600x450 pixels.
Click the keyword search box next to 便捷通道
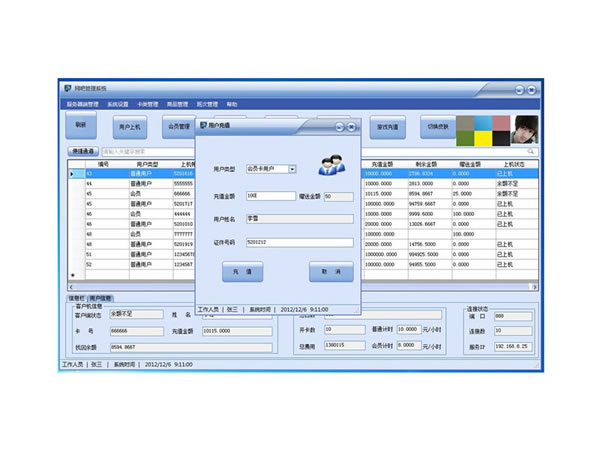148,152
